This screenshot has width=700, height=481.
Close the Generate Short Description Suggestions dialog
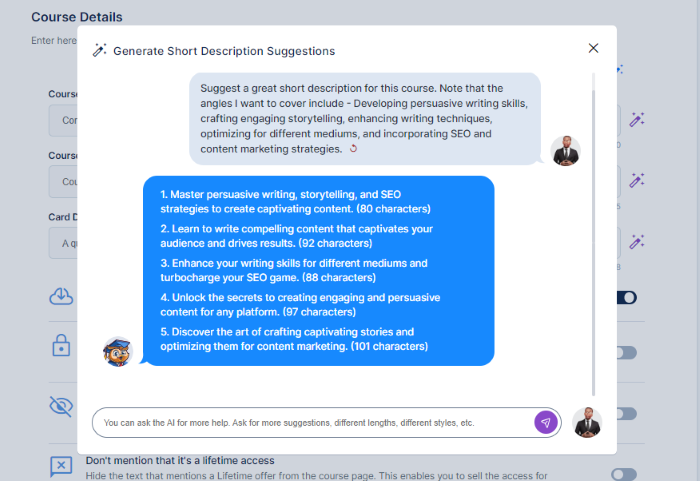point(593,48)
